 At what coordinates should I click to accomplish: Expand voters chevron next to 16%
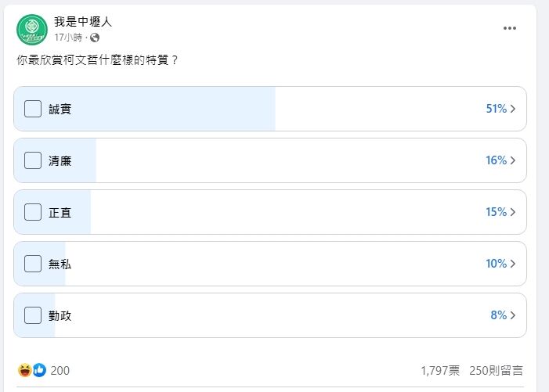(x=513, y=160)
